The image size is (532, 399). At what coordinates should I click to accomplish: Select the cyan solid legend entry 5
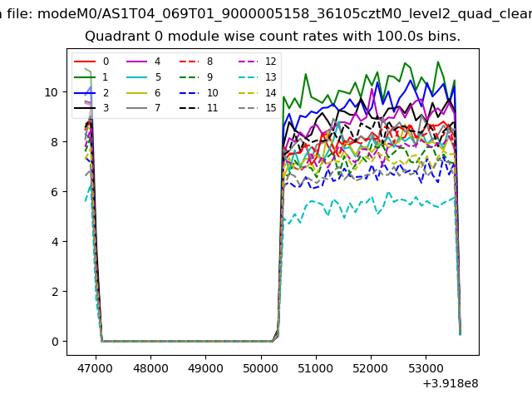pyautogui.click(x=144, y=77)
